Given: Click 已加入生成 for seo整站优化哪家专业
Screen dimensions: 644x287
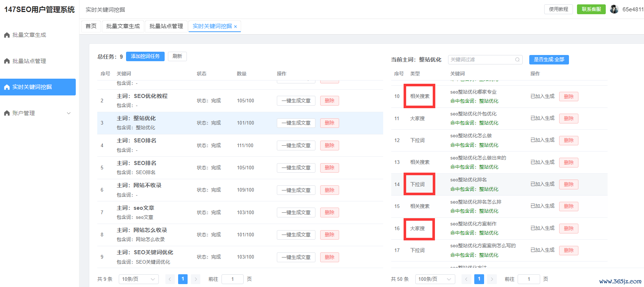Looking at the screenshot, I should 542,97.
